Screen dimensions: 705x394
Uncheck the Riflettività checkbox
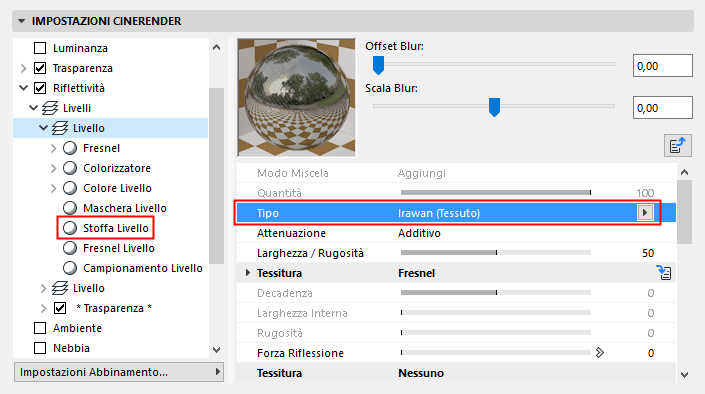click(40, 88)
